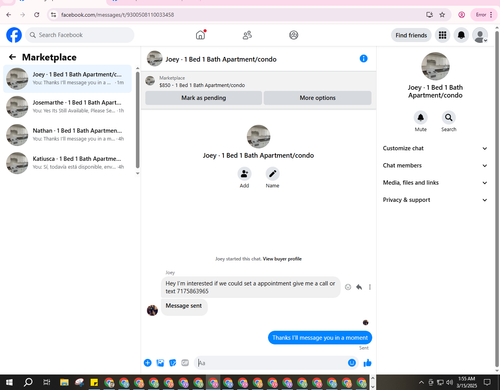Screen dimensions: 500x390
Task: Open conversation information blue icon
Action: click(363, 59)
